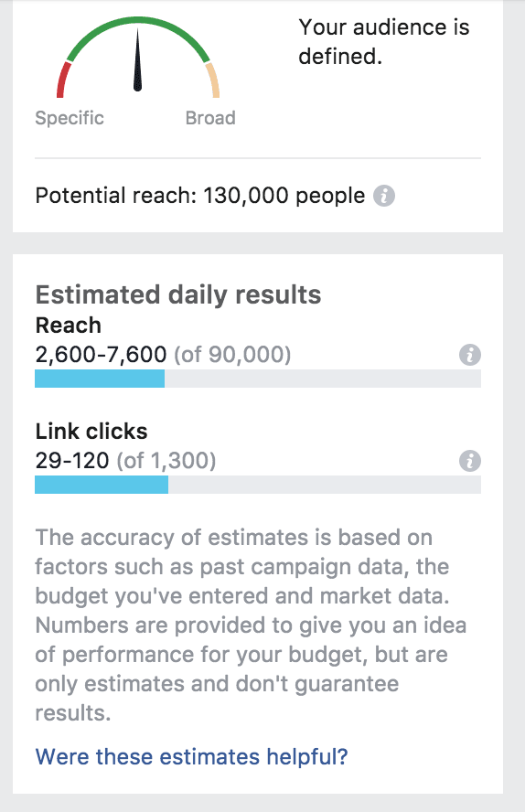Viewport: 525px width, 812px height.
Task: Click the info icon beside Potential reach
Action: pos(384,197)
